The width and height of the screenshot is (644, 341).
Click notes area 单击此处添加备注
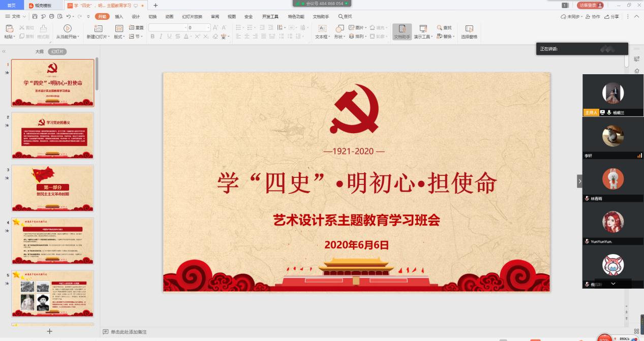click(x=129, y=332)
